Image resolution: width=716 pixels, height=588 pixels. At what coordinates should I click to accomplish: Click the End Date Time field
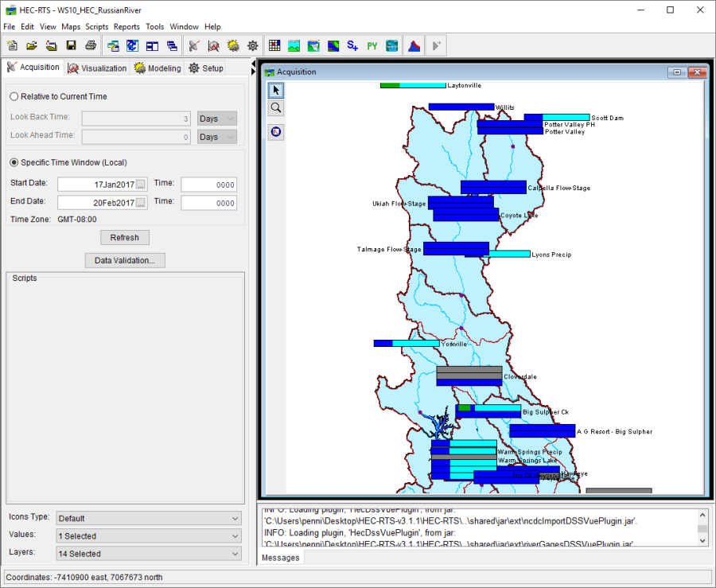(208, 203)
